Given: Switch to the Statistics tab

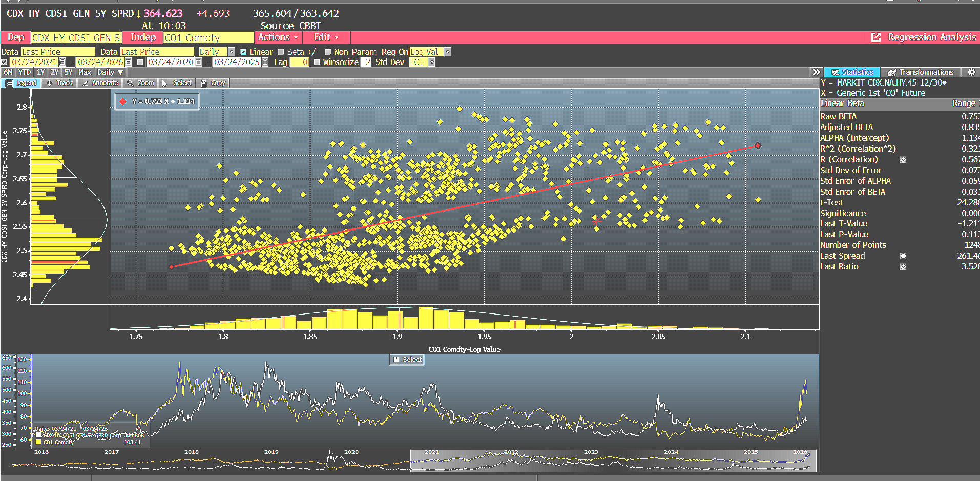Looking at the screenshot, I should (x=852, y=72).
